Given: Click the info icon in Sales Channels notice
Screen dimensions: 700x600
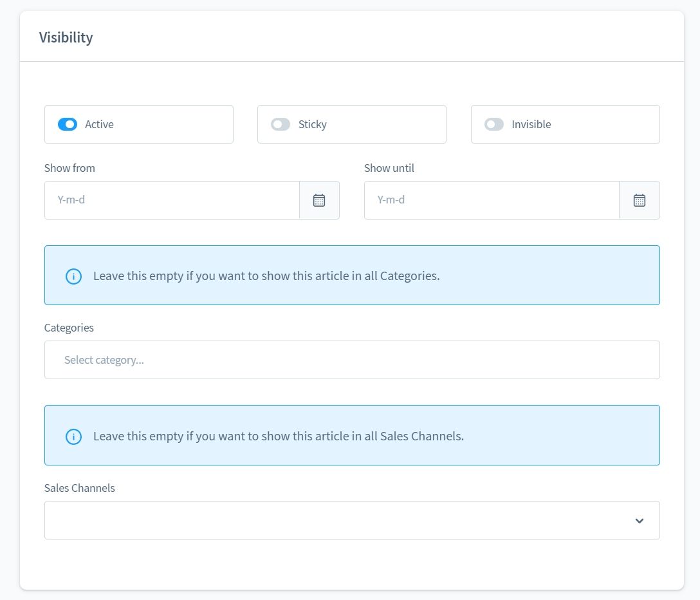Looking at the screenshot, I should [x=74, y=436].
